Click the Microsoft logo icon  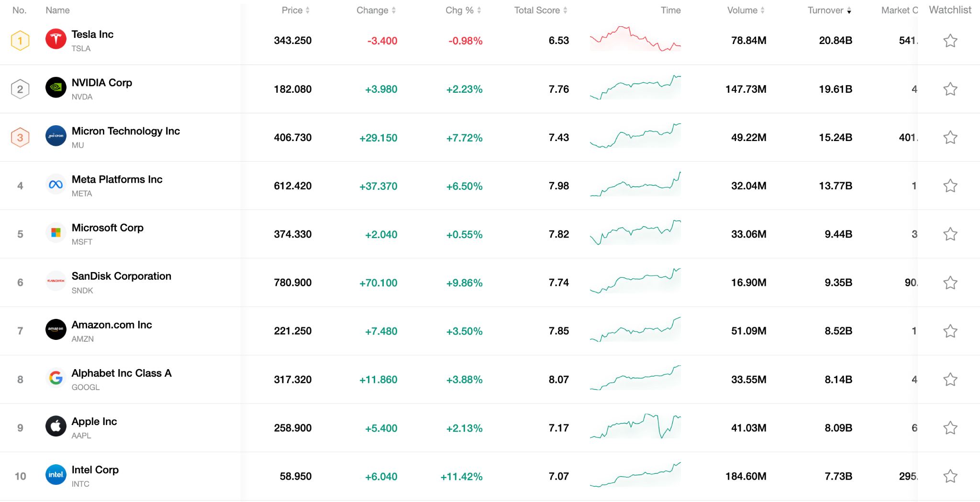56,234
